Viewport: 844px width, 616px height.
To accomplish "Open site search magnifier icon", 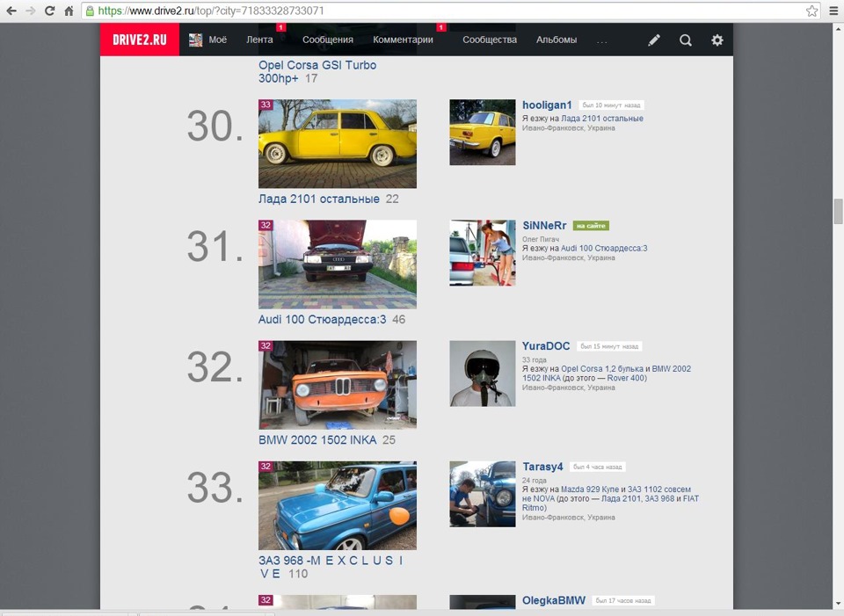I will [685, 40].
